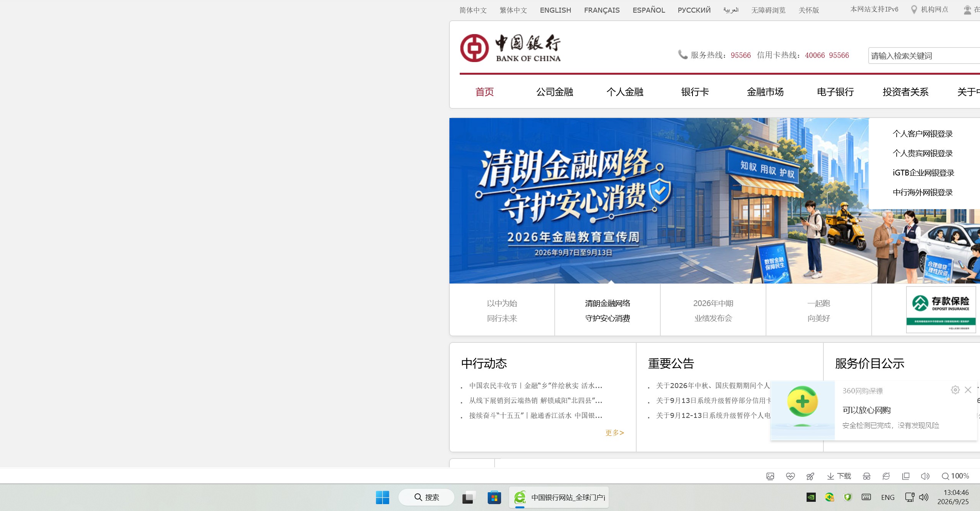This screenshot has width=980, height=511.
Task: Go to 投资者关系 navigation item
Action: [906, 92]
